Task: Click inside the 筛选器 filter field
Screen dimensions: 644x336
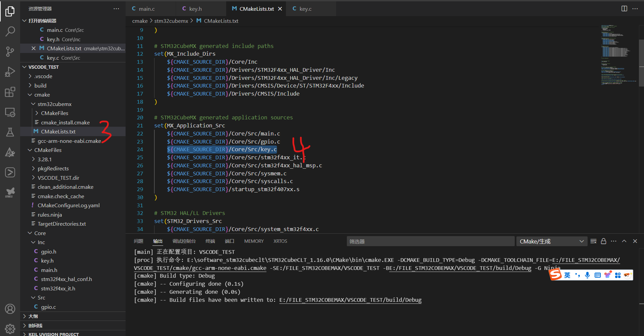Action: coord(403,241)
